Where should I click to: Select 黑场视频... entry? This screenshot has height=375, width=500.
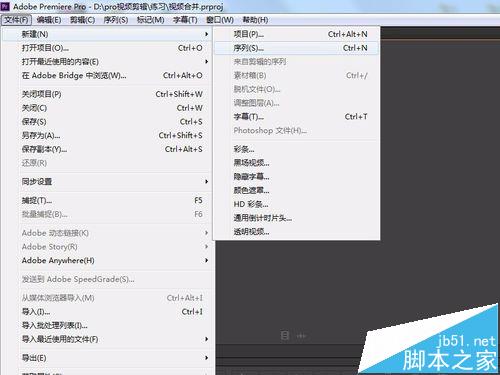tap(296, 163)
